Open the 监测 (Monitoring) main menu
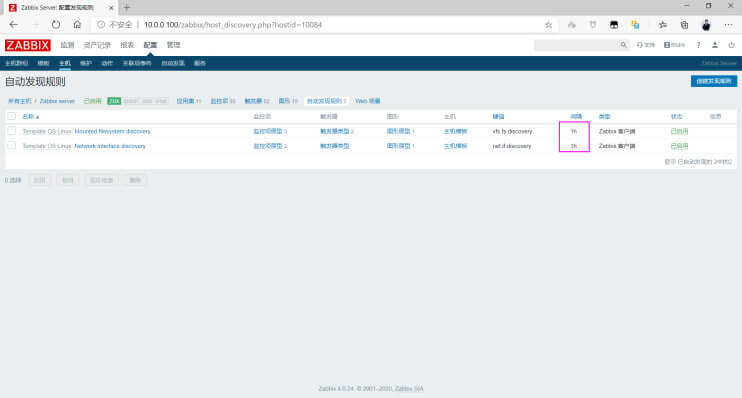This screenshot has height=398, width=742. pos(67,45)
